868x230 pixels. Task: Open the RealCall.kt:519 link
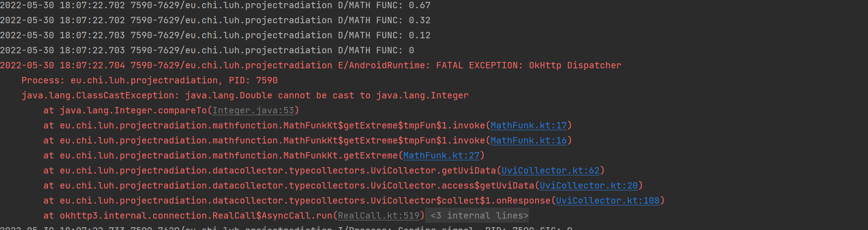tap(379, 215)
